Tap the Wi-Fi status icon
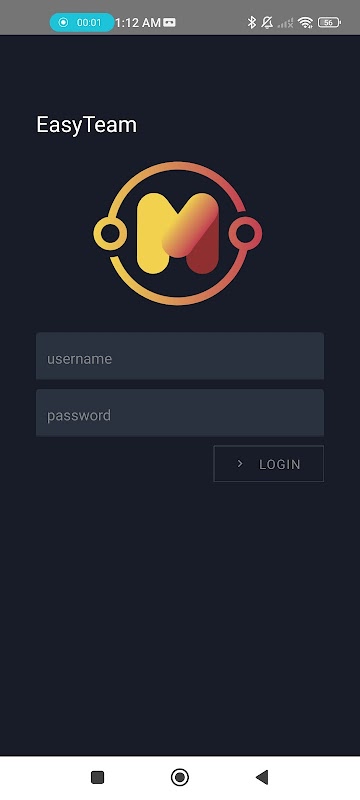 (305, 22)
